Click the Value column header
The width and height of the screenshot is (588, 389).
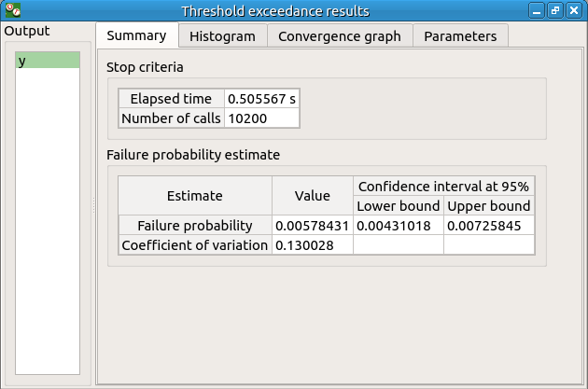point(312,196)
